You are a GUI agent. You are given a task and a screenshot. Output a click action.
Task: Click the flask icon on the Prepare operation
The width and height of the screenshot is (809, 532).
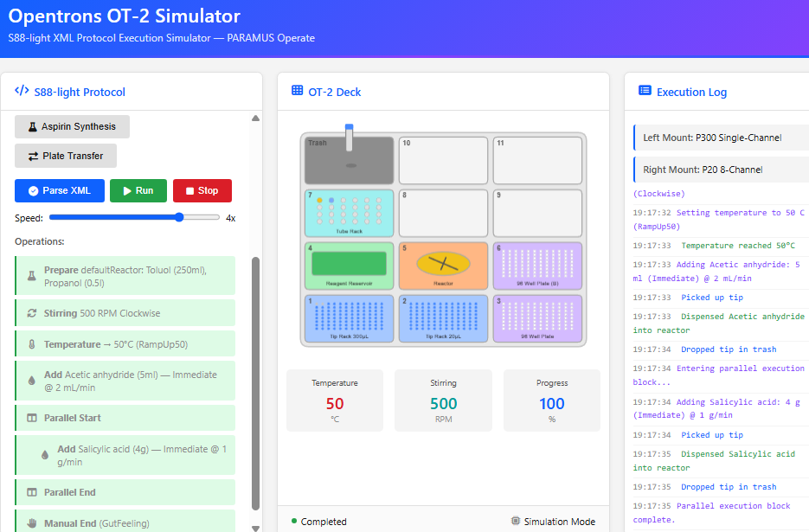32,276
